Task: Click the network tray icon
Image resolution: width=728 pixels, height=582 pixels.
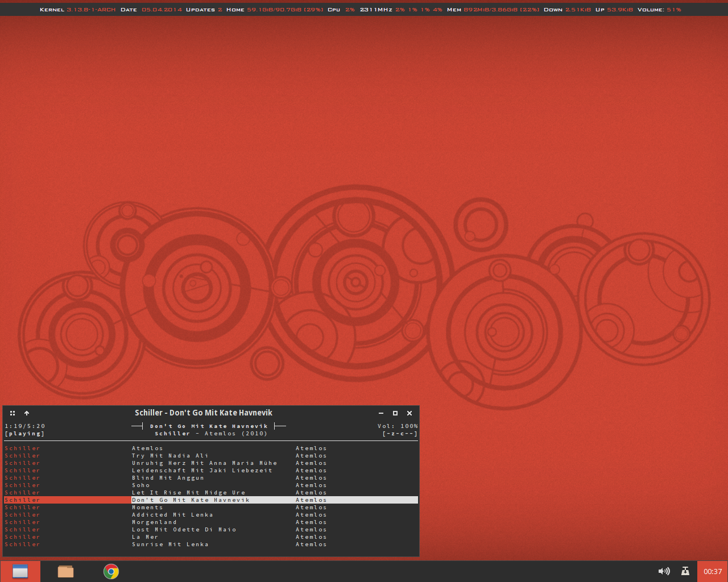Action: click(685, 572)
